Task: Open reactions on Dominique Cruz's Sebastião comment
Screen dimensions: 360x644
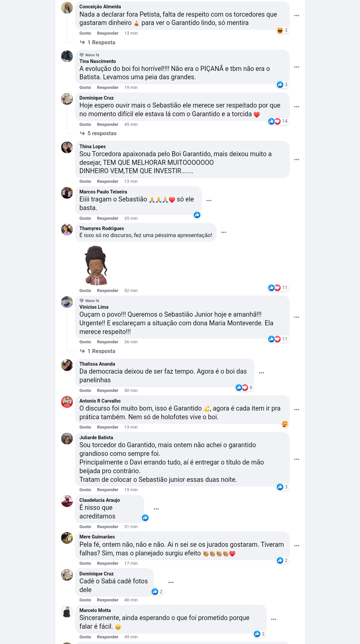Action: pos(278,121)
